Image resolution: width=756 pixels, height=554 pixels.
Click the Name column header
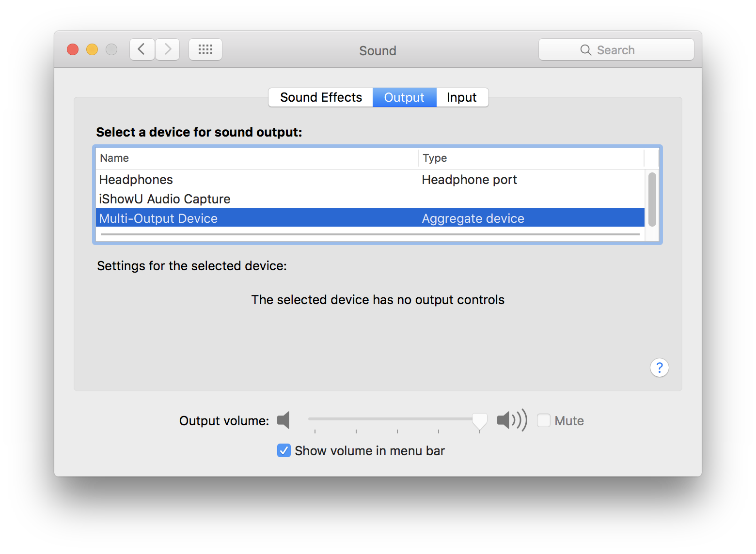pos(114,158)
